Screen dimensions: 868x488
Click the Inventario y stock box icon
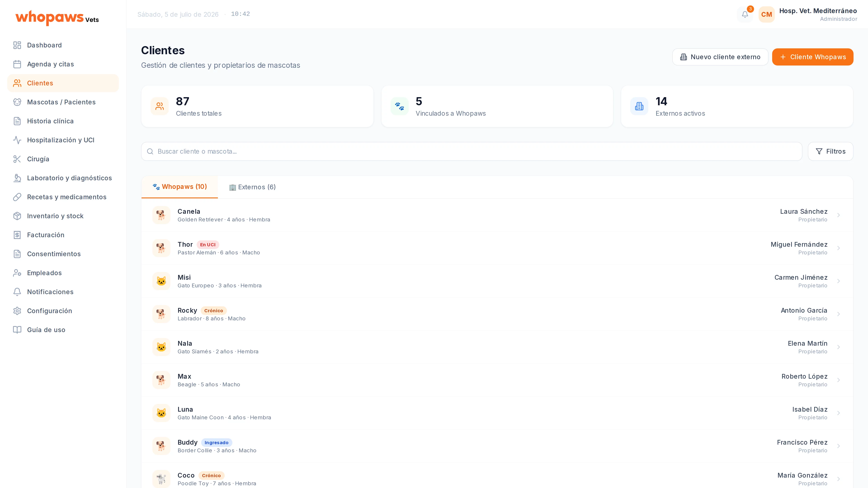coord(17,216)
